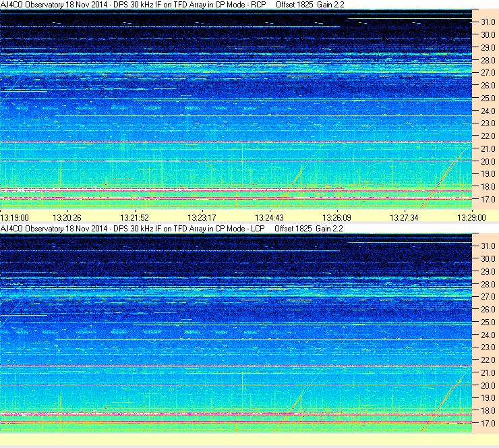Viewport: 499px width, 448px height.
Task: Select the 13:19:00 time axis label
Action: [15, 218]
